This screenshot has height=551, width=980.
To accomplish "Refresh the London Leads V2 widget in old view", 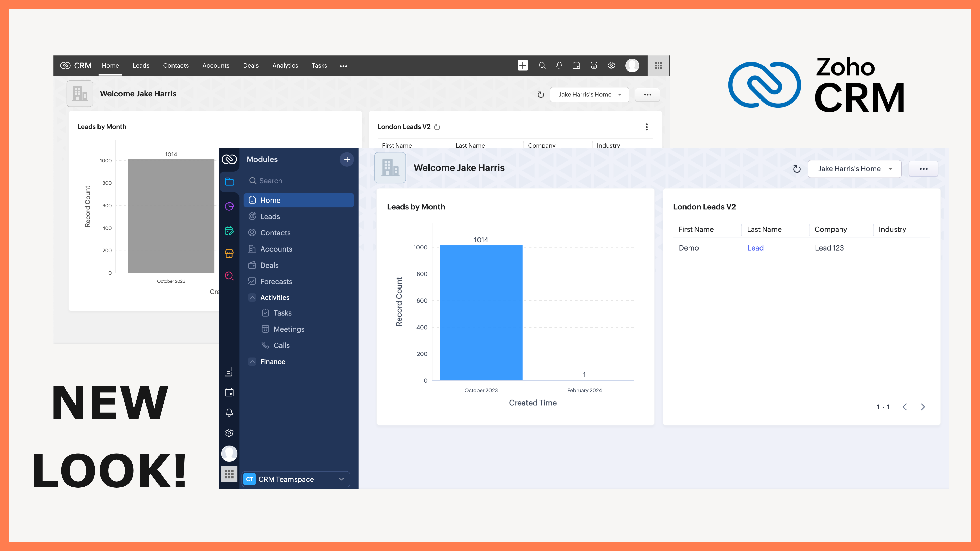I will coord(437,127).
